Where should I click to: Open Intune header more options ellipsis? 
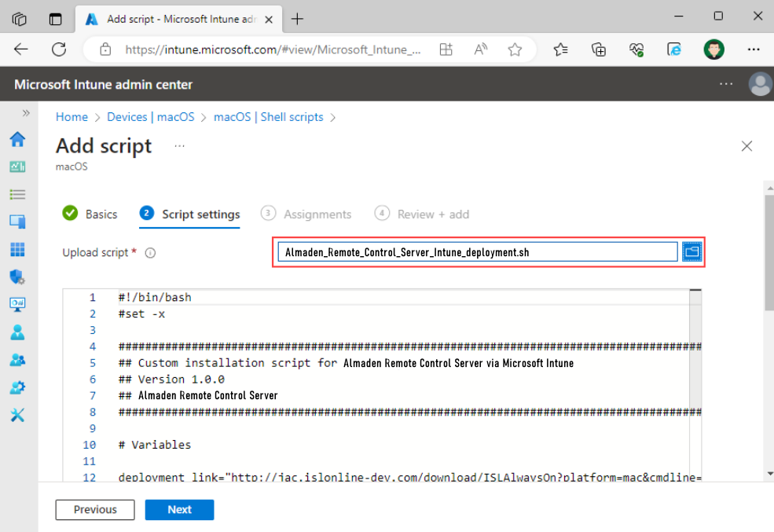[725, 84]
